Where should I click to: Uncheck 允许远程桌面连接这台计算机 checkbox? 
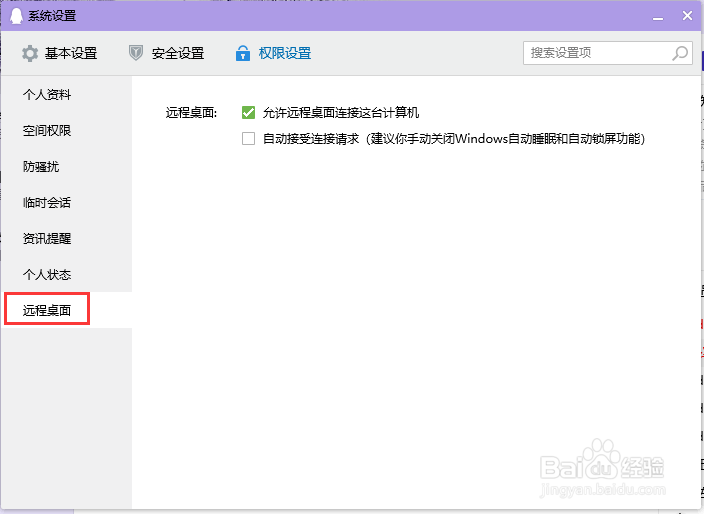tap(248, 112)
